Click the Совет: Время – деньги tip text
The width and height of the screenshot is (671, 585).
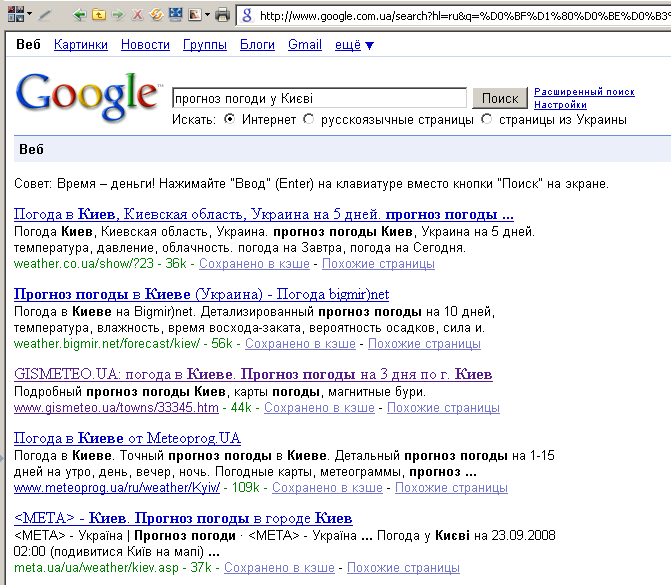[x=311, y=184]
